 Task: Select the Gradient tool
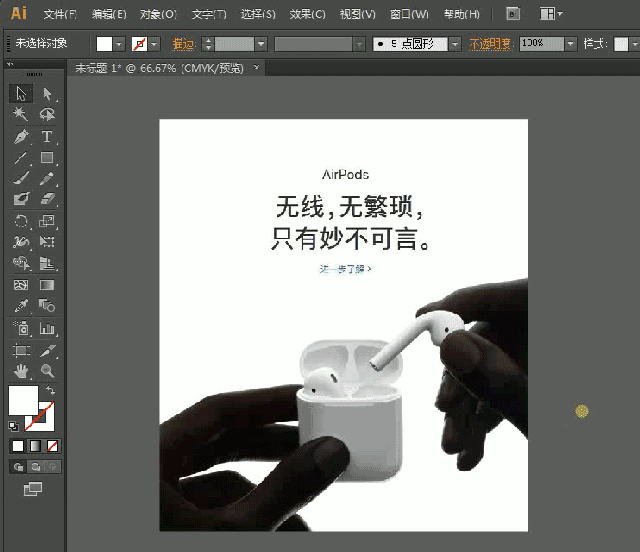[x=47, y=285]
